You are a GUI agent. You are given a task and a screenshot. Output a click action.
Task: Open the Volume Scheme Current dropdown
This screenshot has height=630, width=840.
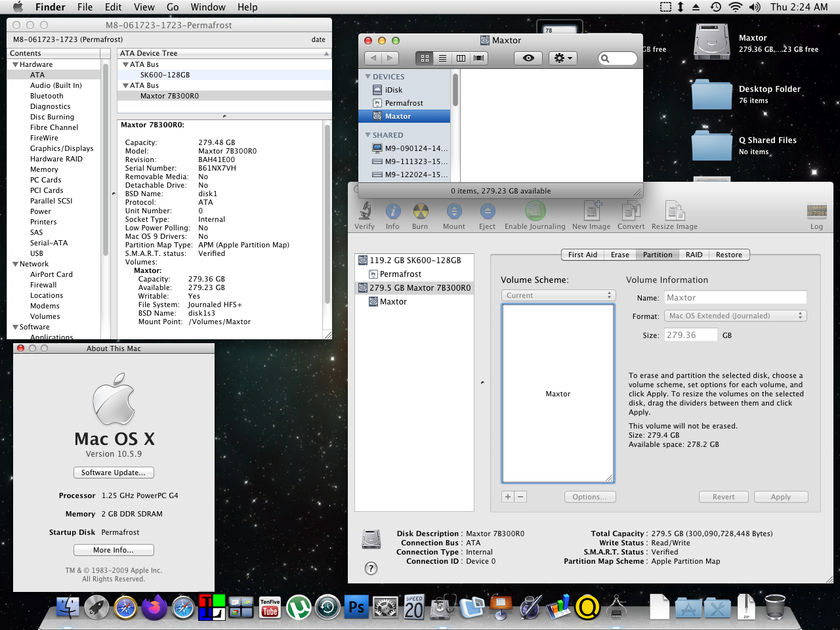pos(558,295)
